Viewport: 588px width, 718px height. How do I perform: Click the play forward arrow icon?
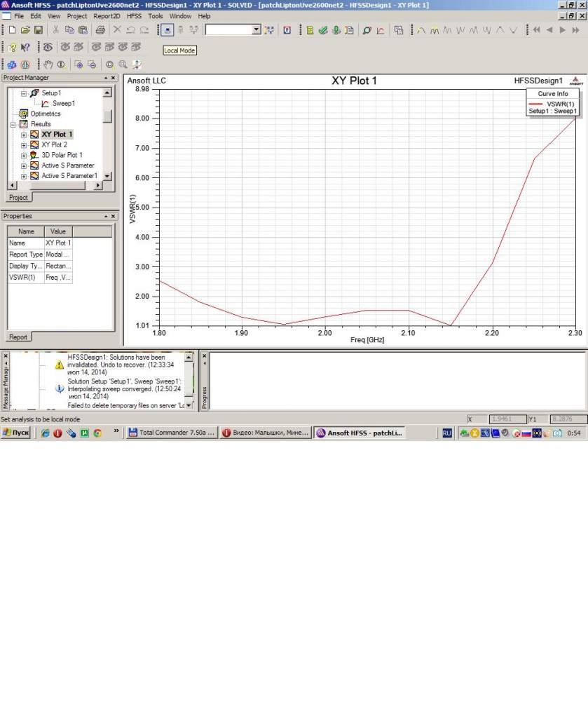coord(562,30)
